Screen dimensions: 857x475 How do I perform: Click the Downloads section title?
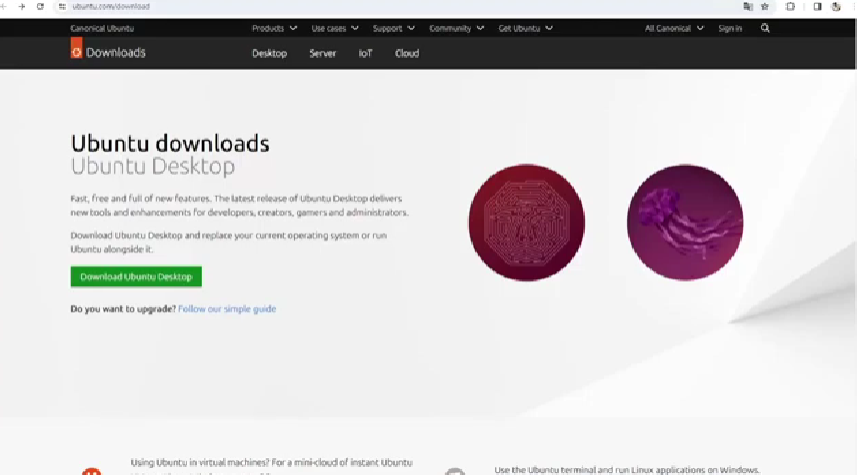click(x=116, y=52)
